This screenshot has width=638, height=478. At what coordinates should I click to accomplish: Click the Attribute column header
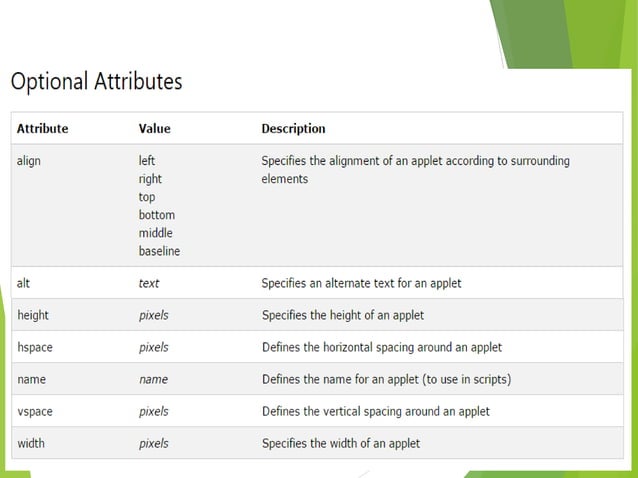pyautogui.click(x=42, y=129)
